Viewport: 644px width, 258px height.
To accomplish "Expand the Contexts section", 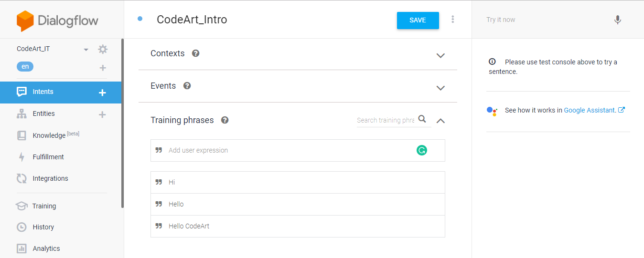I will tap(440, 55).
